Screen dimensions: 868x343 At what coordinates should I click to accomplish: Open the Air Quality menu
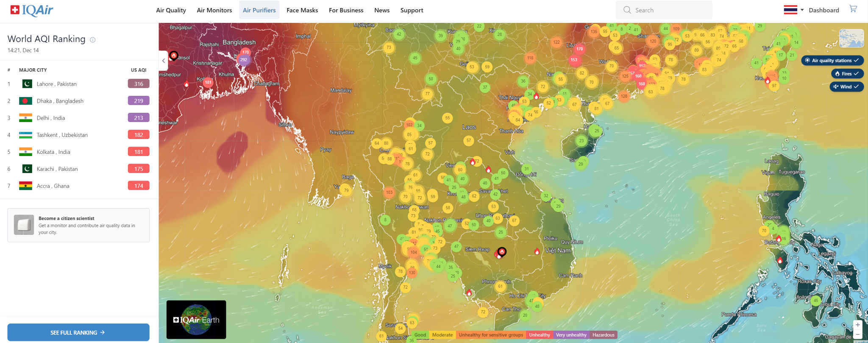coord(171,10)
